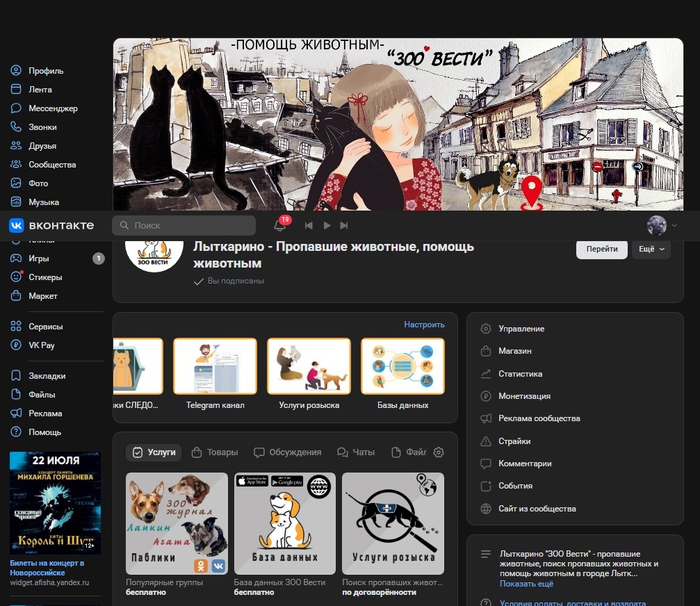700x606 pixels.
Task: Open Игры games section
Action: tap(29, 259)
